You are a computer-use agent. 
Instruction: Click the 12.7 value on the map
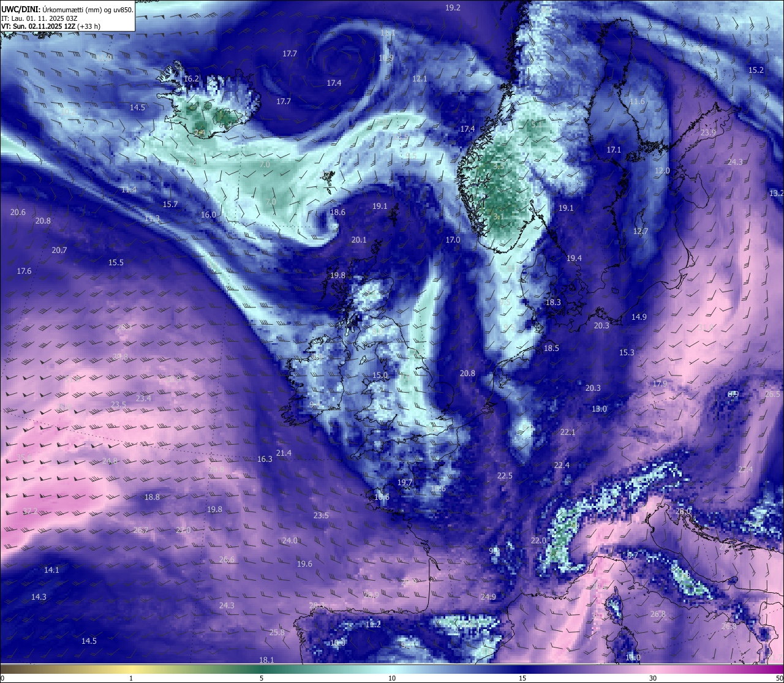[640, 231]
